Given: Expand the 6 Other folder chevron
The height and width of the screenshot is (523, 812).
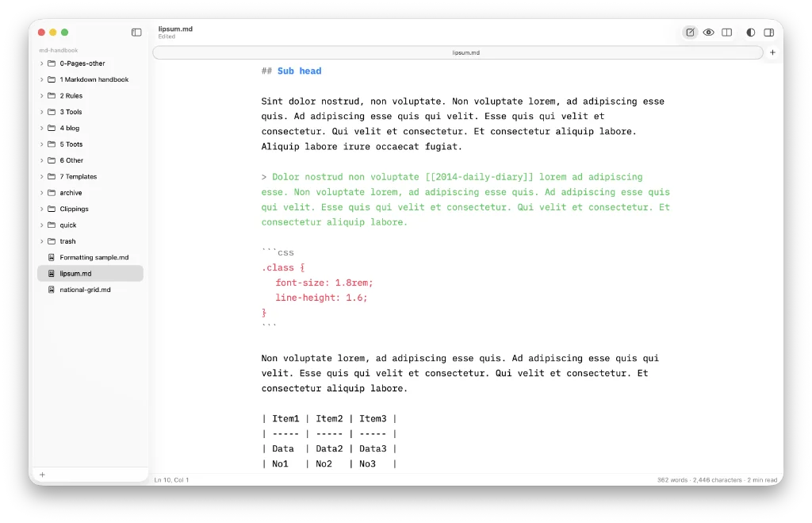Looking at the screenshot, I should (x=41, y=160).
